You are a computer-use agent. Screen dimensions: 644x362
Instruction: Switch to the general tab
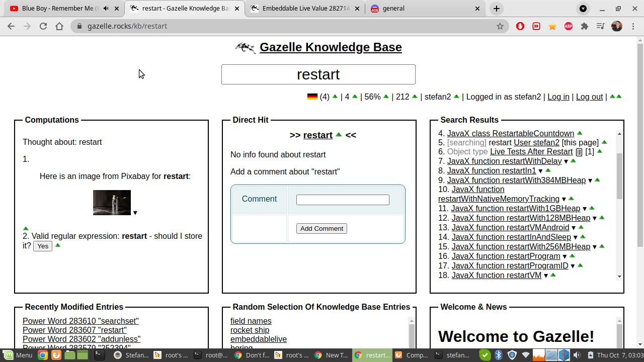pos(423,9)
